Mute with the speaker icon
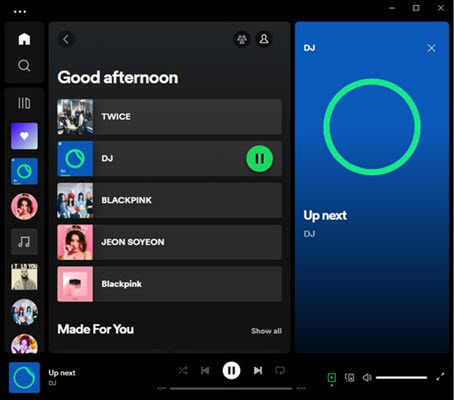 click(367, 378)
